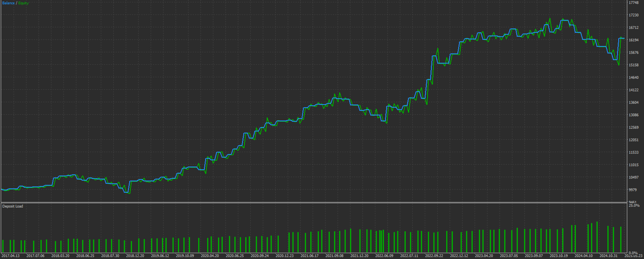Screen dimensions: 644x259
Task: Click the 2019.06.12 date label
Action: 160,256
